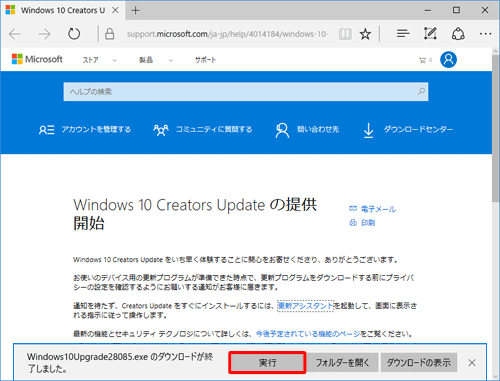This screenshot has height=381, width=500.
Task: Open アカウントを管理する link
Action: (x=96, y=129)
